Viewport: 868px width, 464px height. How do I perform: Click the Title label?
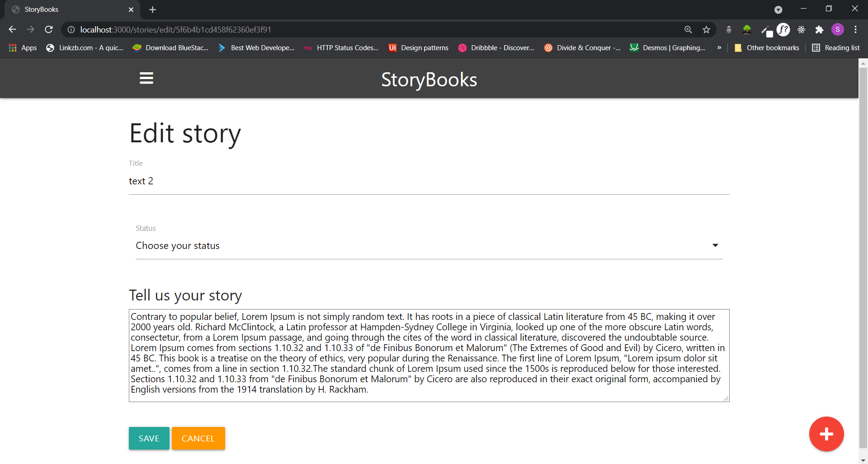click(x=136, y=163)
